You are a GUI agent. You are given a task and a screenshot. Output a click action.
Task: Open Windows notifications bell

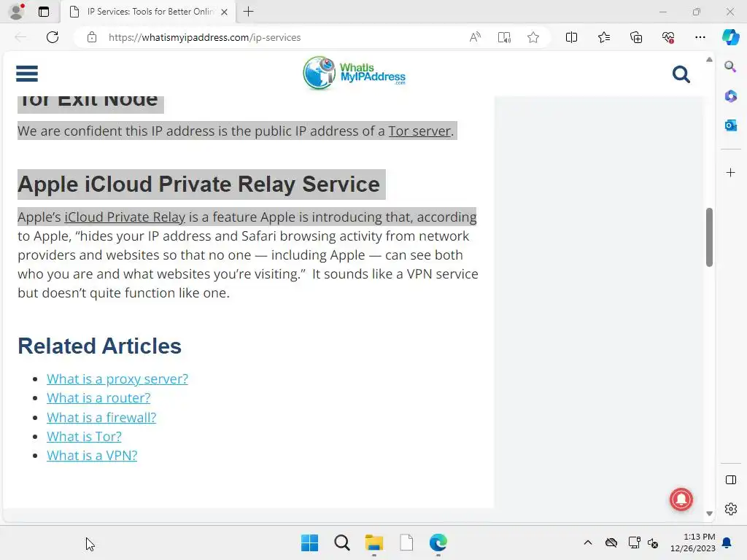pos(727,542)
